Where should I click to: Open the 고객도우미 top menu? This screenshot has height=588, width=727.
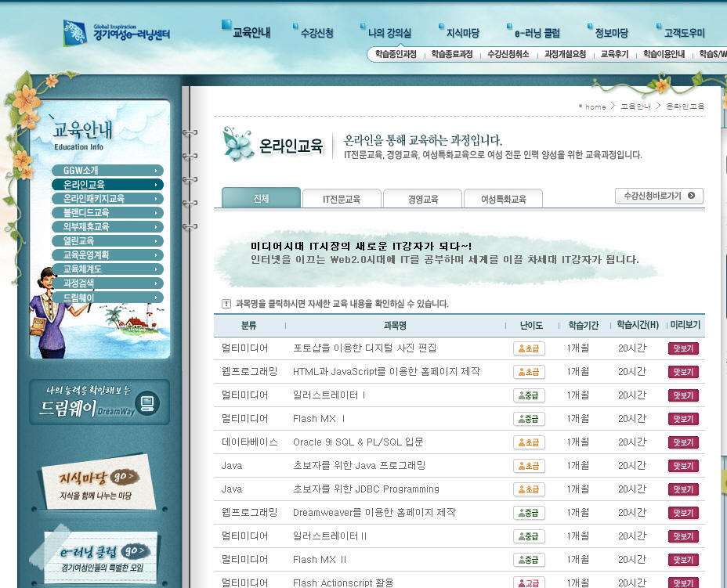click(684, 33)
